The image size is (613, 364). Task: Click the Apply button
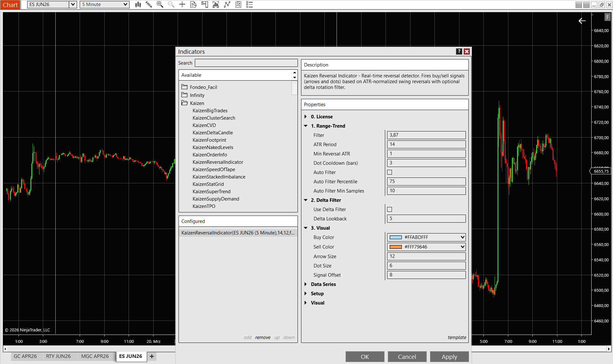click(449, 357)
